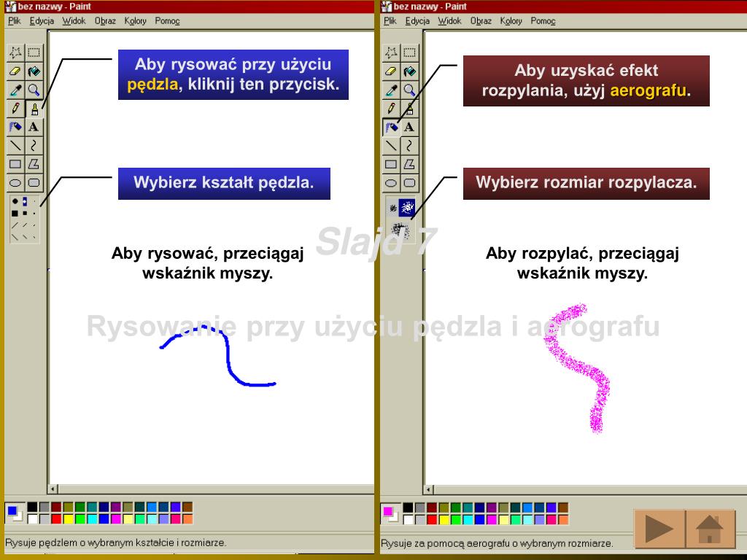Open the Obraz menu in right Paint window
Viewport: 747px width, 560px height.
pyautogui.click(x=481, y=21)
